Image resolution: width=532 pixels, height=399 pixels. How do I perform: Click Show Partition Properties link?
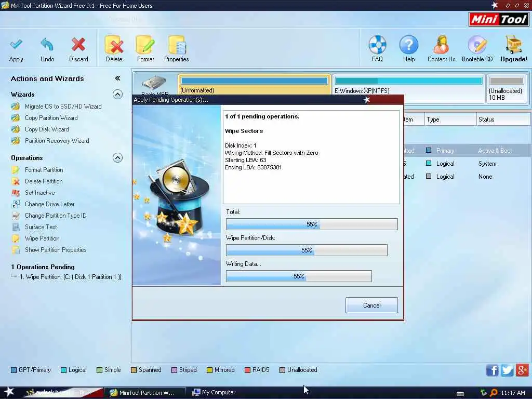[56, 250]
